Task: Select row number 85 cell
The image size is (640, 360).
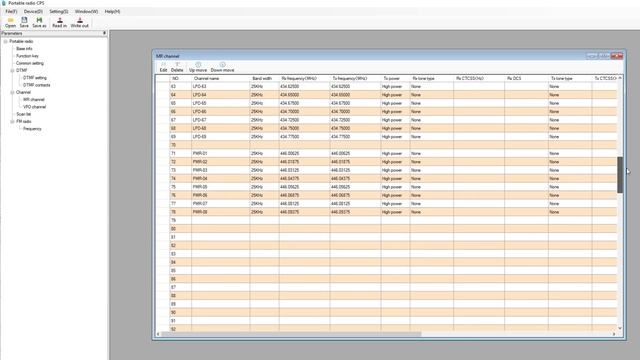Action: [180, 271]
